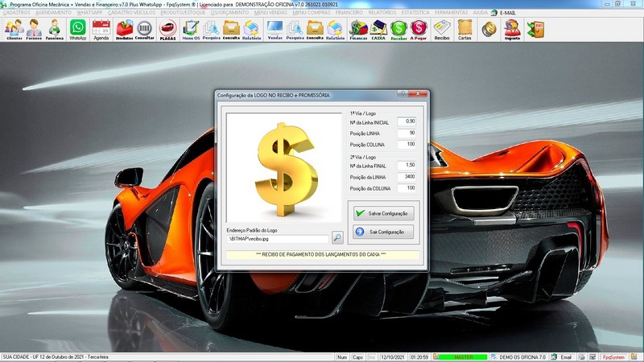The width and height of the screenshot is (644, 362).
Task: Open the A Pagar red dollar icon
Action: [x=419, y=30]
